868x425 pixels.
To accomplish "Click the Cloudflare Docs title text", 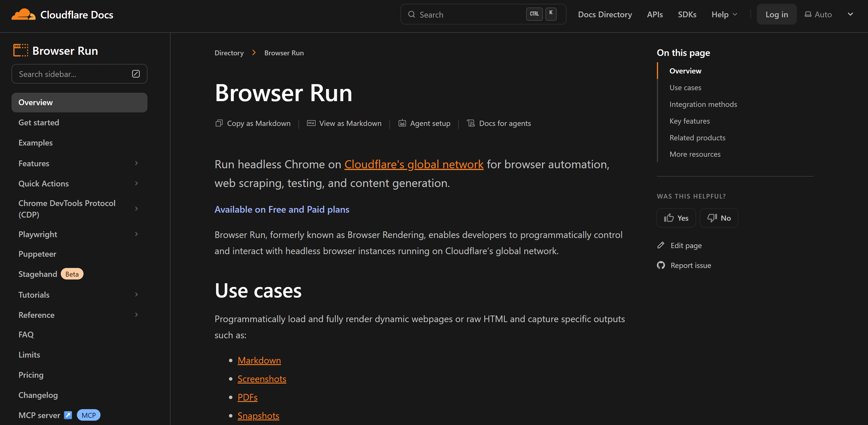I will 77,14.
